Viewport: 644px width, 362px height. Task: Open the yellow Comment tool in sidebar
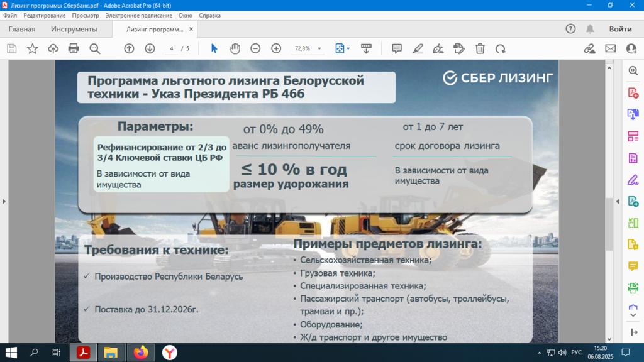[x=633, y=266]
